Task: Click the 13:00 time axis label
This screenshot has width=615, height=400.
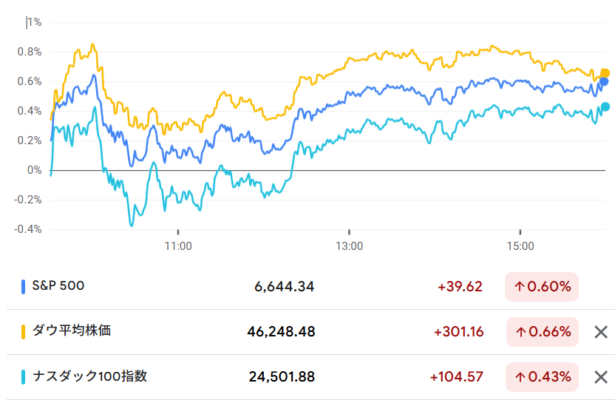Action: pos(349,244)
